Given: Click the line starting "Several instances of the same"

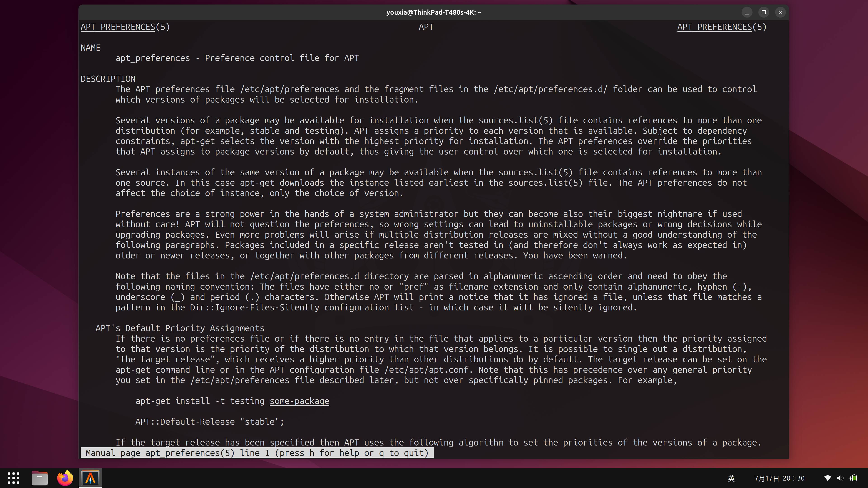Looking at the screenshot, I should pos(438,172).
